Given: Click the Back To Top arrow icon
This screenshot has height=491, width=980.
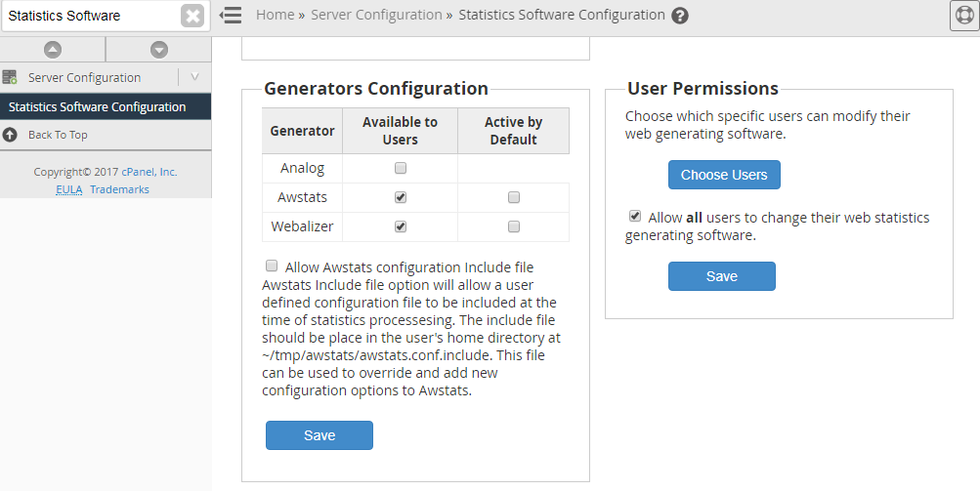Looking at the screenshot, I should (x=10, y=135).
